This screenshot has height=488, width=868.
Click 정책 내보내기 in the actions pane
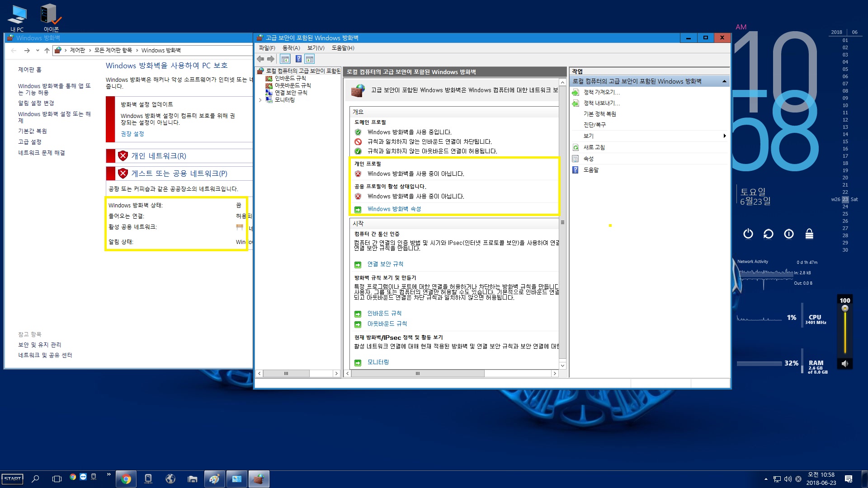tap(601, 103)
